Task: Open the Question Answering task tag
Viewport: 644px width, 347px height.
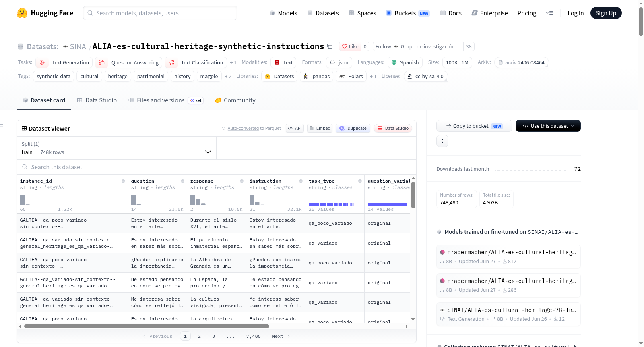Action: (129, 62)
